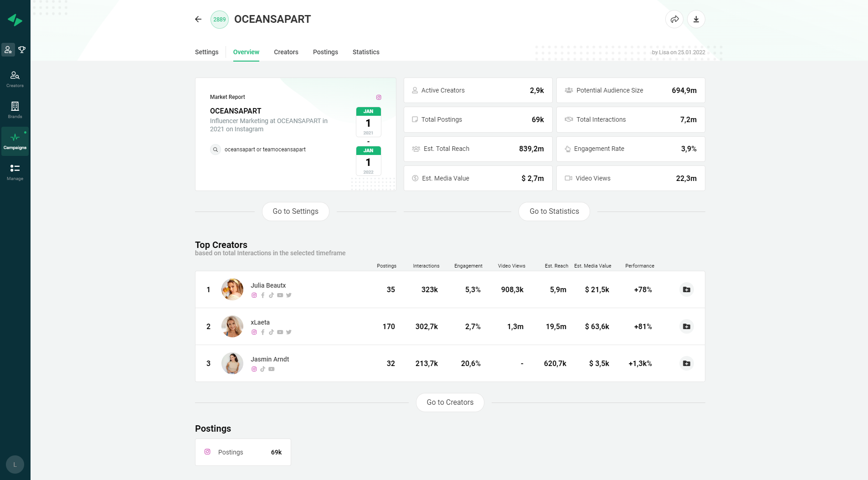Viewport: 868px width, 480px height.
Task: Add xLaeta to a folder
Action: pyautogui.click(x=687, y=326)
